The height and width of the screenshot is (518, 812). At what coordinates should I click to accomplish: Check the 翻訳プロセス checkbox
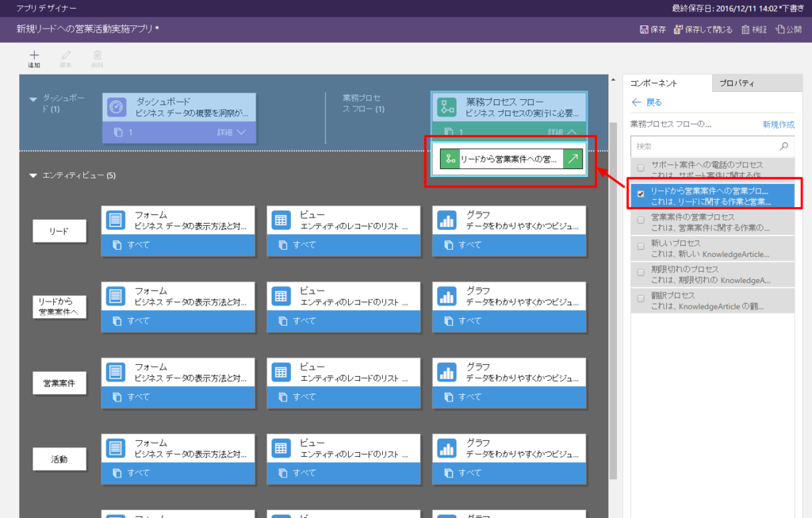click(x=641, y=298)
